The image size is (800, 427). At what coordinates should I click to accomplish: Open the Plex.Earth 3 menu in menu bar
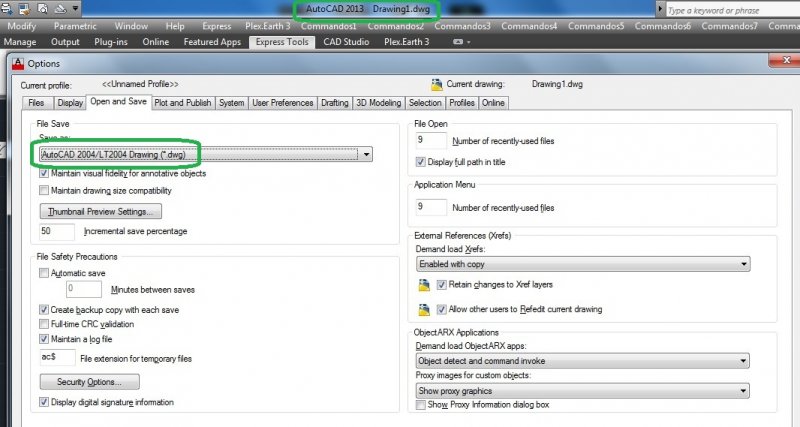click(268, 26)
